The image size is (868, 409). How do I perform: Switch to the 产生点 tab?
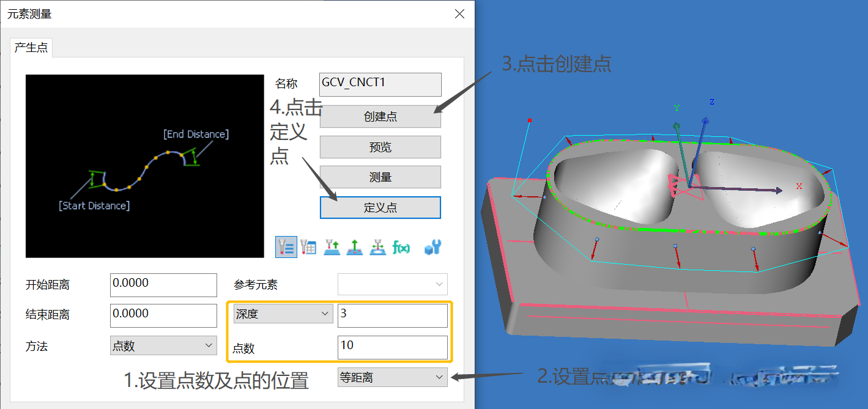pos(31,47)
